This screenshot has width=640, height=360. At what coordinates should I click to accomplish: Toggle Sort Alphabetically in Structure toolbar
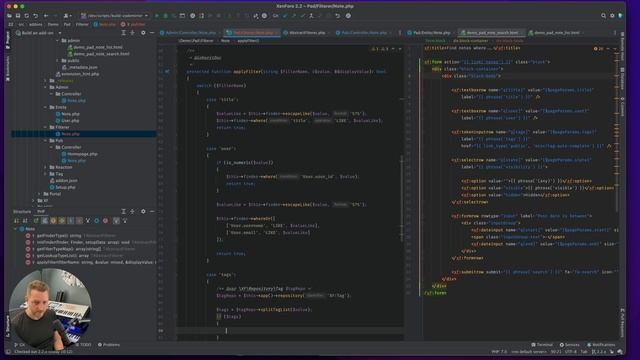point(25,221)
